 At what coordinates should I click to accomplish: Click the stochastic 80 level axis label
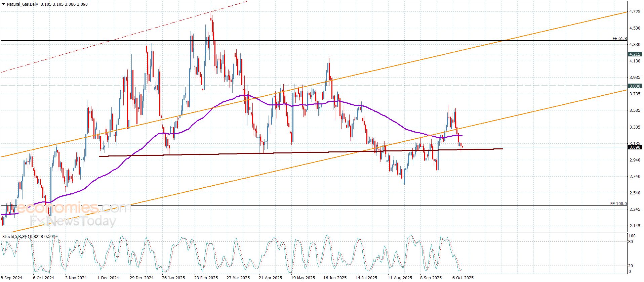coord(631,242)
